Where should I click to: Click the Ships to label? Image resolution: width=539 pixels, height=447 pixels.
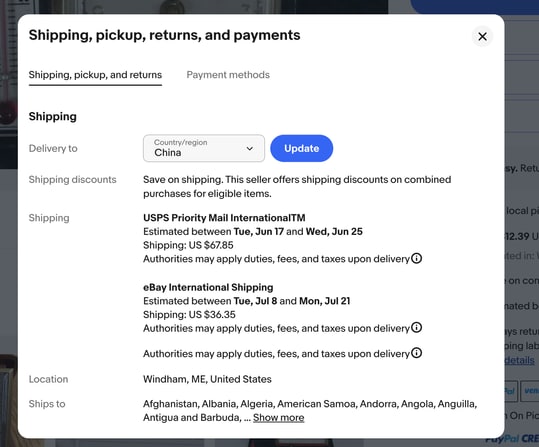tap(47, 404)
